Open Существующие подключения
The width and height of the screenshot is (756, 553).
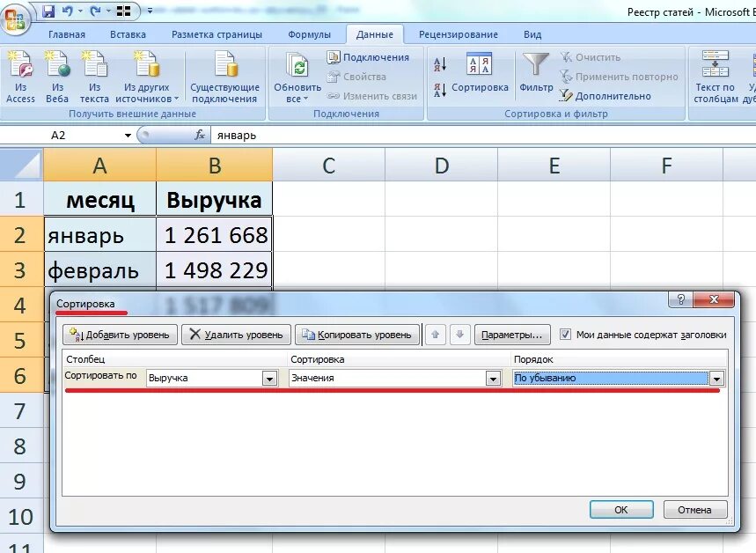[x=224, y=77]
